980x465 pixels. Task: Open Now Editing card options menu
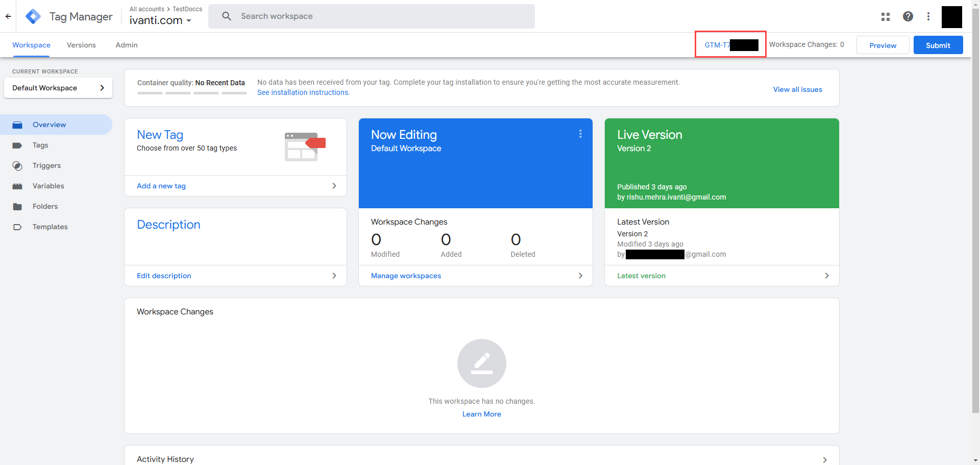pyautogui.click(x=580, y=134)
